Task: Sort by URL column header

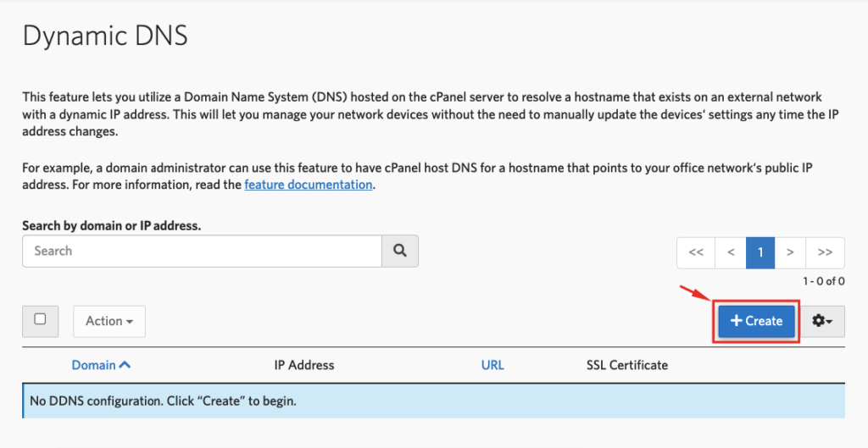Action: 492,365
